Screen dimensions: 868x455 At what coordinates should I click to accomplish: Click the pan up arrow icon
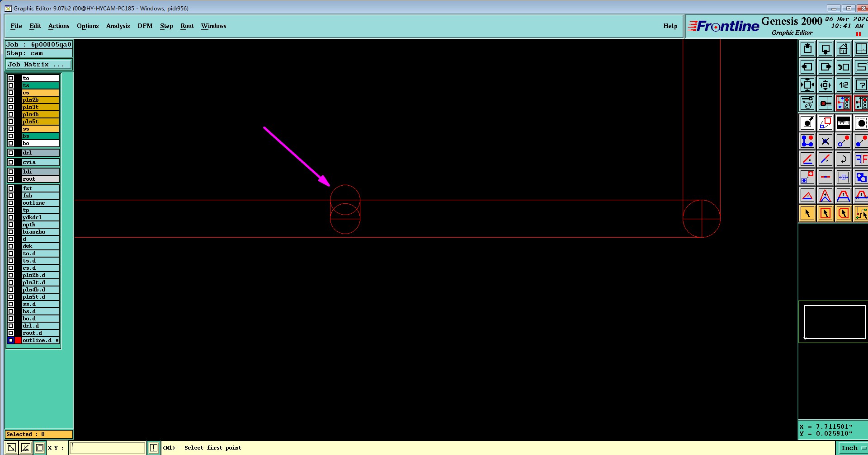pyautogui.click(x=807, y=49)
